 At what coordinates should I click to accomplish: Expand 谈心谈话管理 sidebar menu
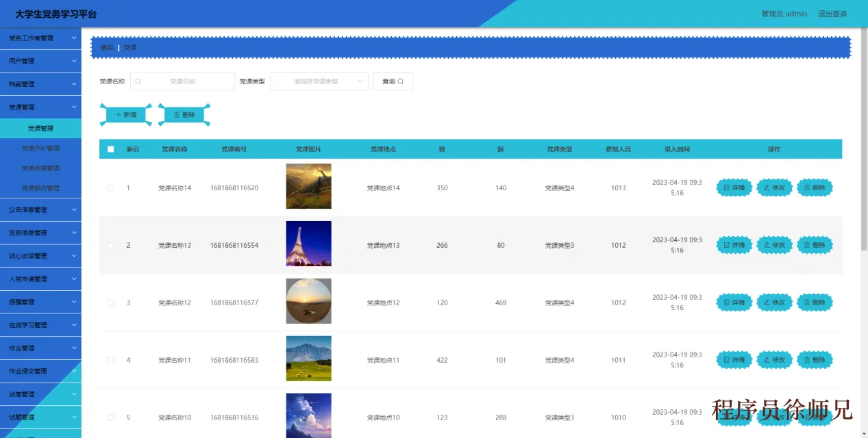(40, 256)
